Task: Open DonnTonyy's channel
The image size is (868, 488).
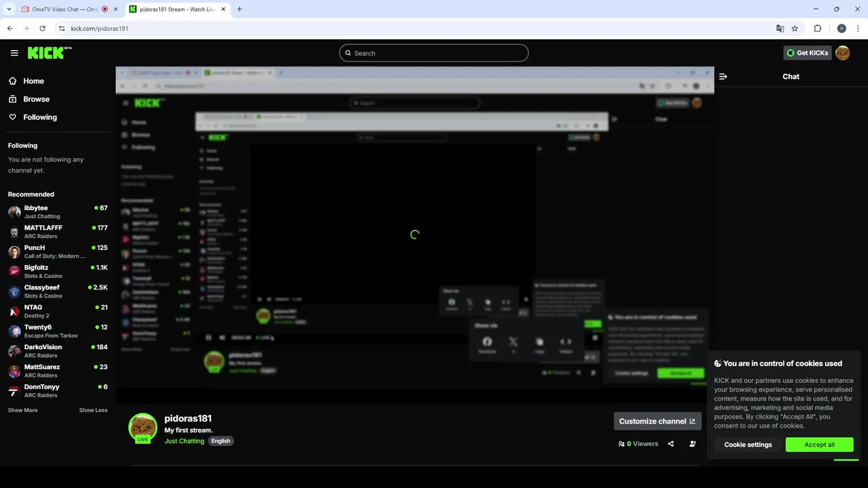Action: click(58, 390)
